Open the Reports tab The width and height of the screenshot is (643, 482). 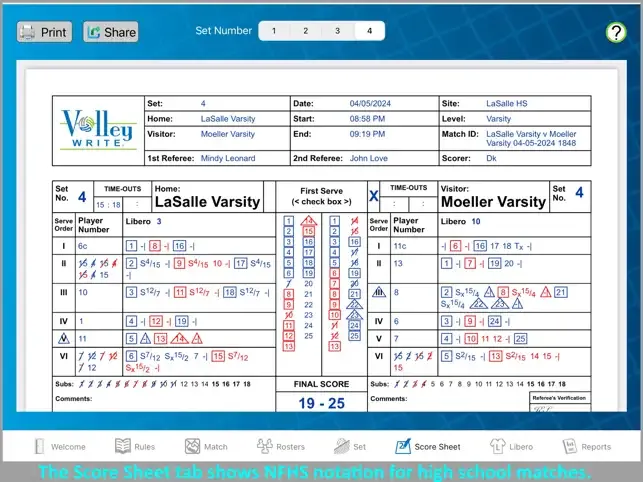coord(587,446)
